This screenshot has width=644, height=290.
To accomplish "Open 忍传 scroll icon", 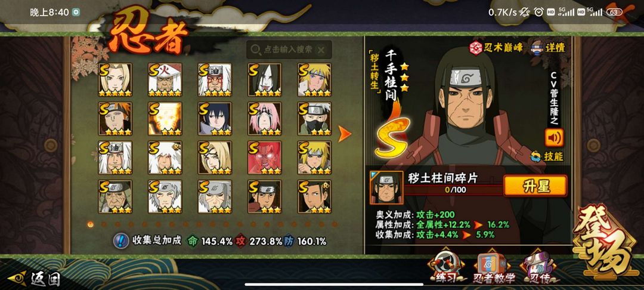I will (538, 268).
